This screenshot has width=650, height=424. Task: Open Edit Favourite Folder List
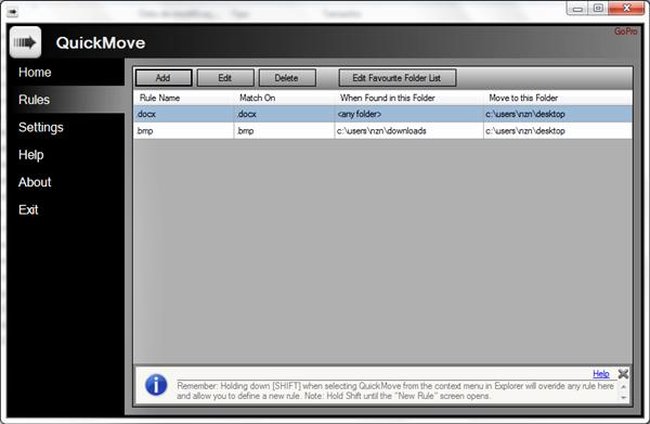(x=397, y=78)
